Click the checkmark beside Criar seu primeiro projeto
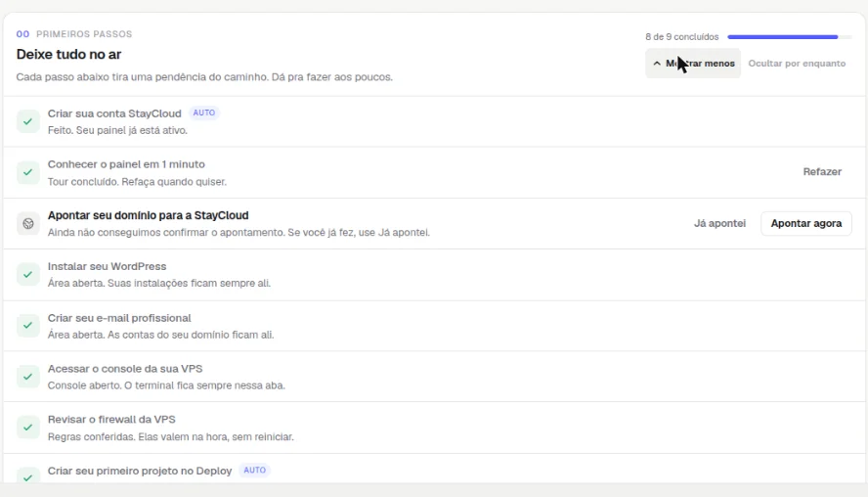 [x=27, y=476]
